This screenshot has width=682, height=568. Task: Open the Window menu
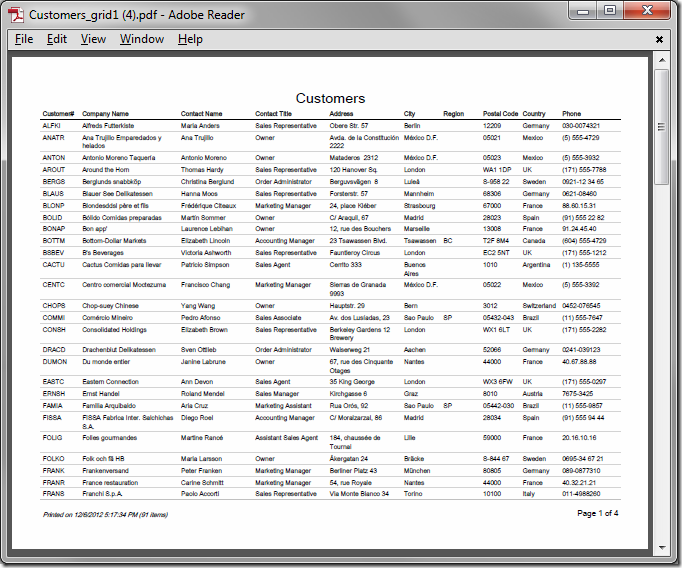pyautogui.click(x=142, y=39)
